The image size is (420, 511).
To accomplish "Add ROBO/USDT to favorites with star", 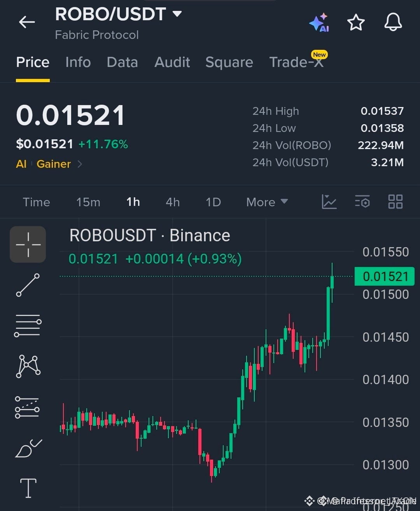I will [x=356, y=23].
